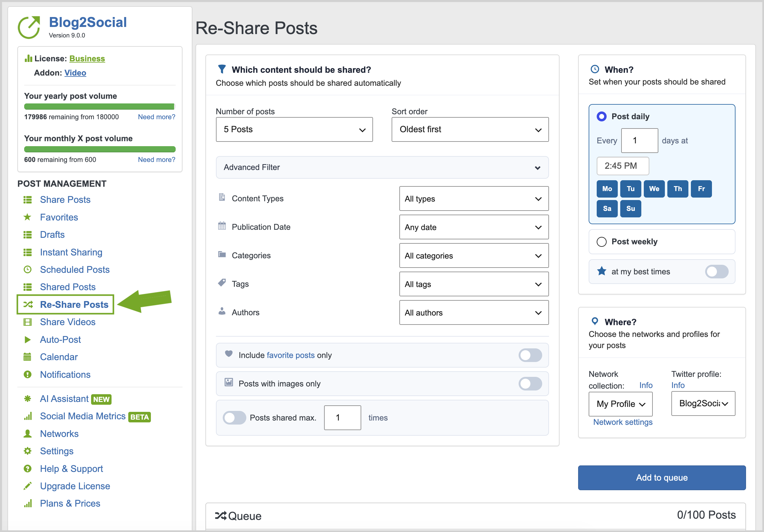Go to Social Media Metrics page
Viewport: 764px width, 532px height.
[x=82, y=416]
